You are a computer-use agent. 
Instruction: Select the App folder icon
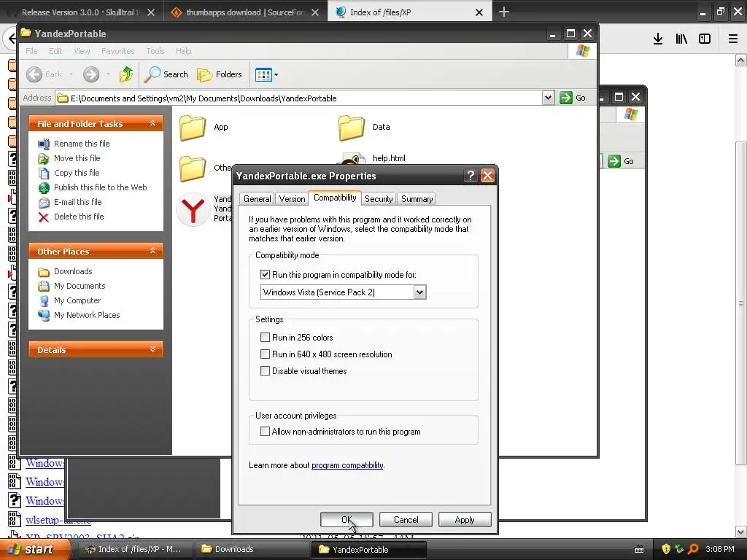pos(193,128)
